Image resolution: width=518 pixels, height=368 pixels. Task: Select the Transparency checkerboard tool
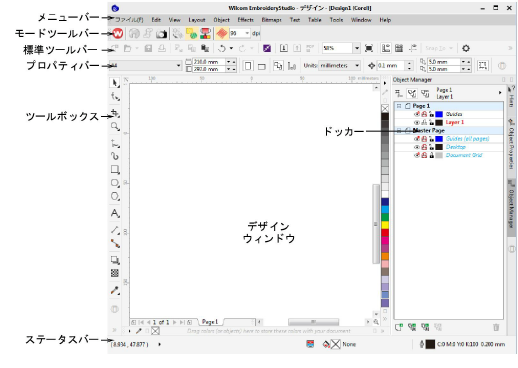point(115,273)
